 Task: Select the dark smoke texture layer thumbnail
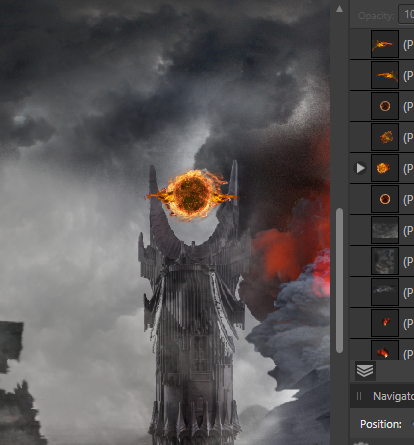tap(385, 261)
